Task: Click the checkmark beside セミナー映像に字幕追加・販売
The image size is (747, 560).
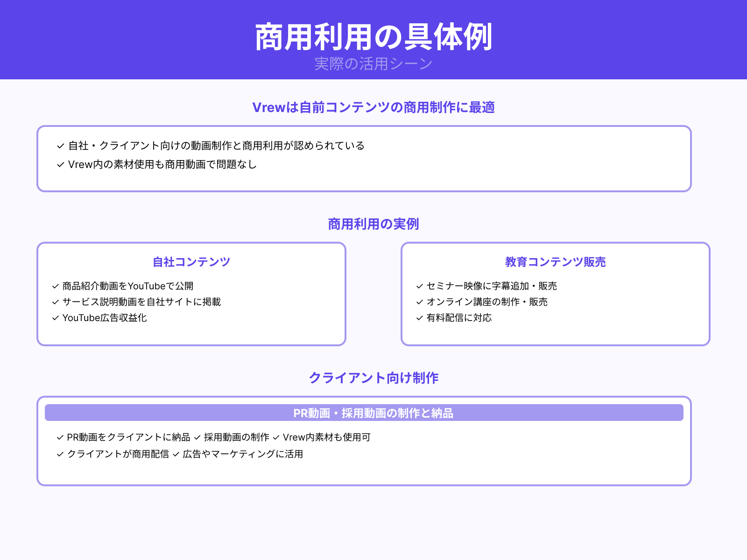Action: pos(419,286)
